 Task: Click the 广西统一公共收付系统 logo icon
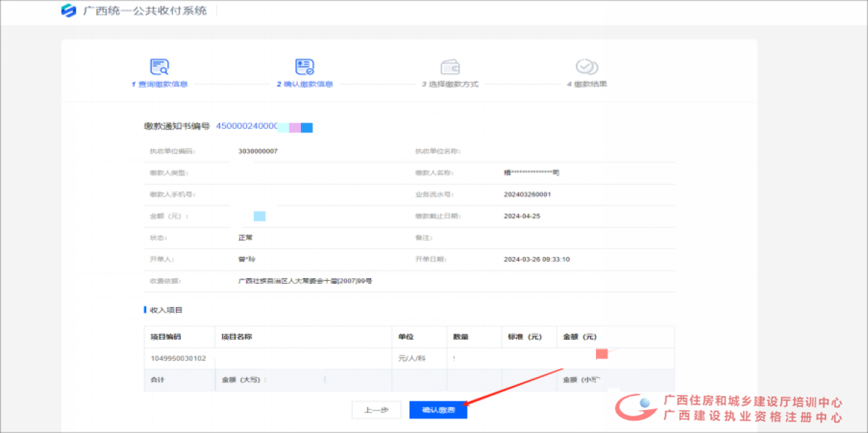click(x=69, y=11)
